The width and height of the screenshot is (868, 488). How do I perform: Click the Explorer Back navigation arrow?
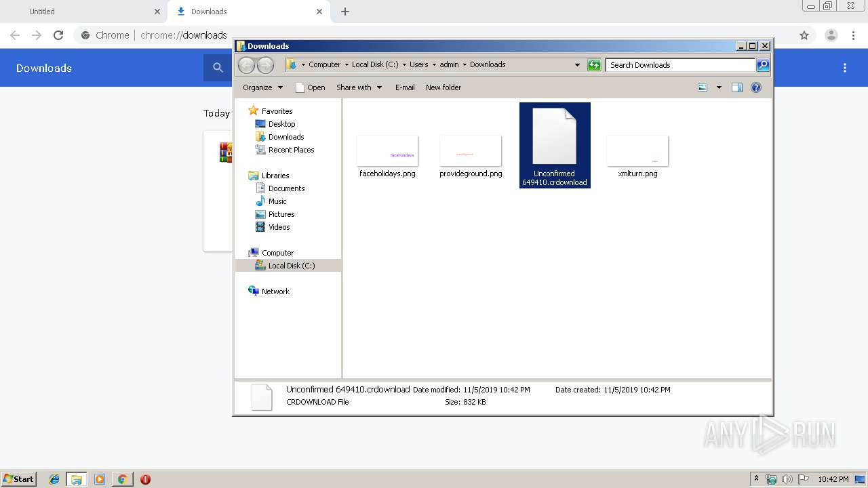coord(246,65)
